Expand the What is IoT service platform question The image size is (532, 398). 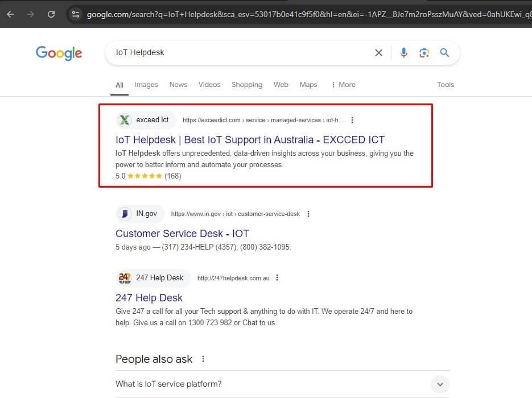point(440,384)
